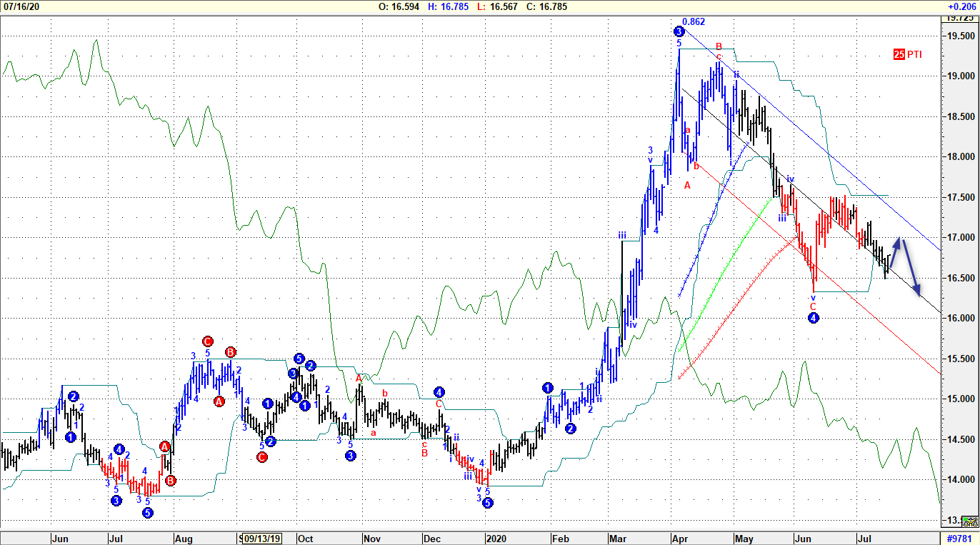This screenshot has height=545, width=980.
Task: Click the red 25 PTI badge
Action: pyautogui.click(x=907, y=54)
